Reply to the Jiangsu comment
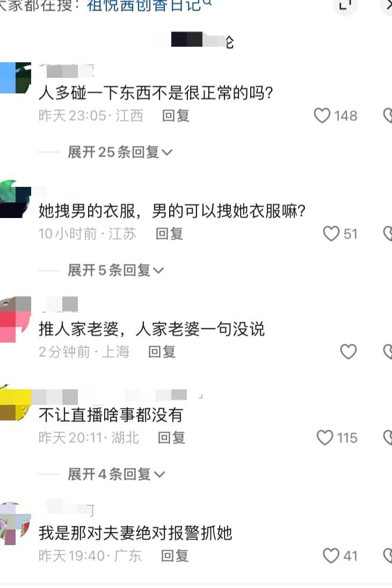Viewport: 392px width, 588px height. (x=169, y=234)
